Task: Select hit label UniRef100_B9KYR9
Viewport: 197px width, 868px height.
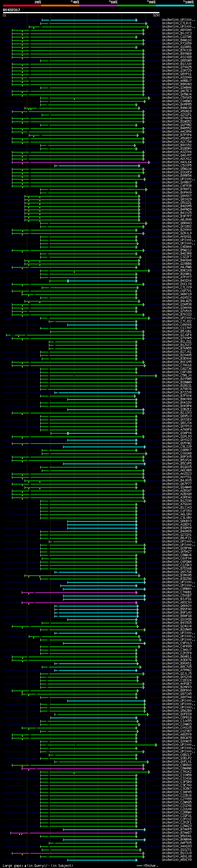Action: click(x=177, y=399)
